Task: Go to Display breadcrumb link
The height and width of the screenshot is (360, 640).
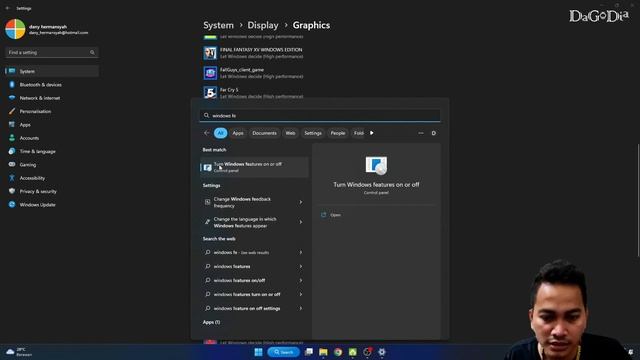Action: [x=263, y=25]
